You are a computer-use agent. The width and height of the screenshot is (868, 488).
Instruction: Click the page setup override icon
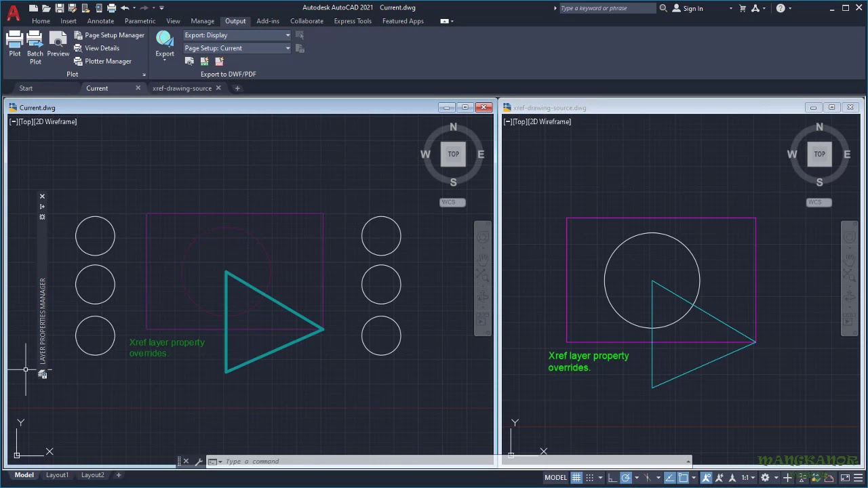click(300, 48)
